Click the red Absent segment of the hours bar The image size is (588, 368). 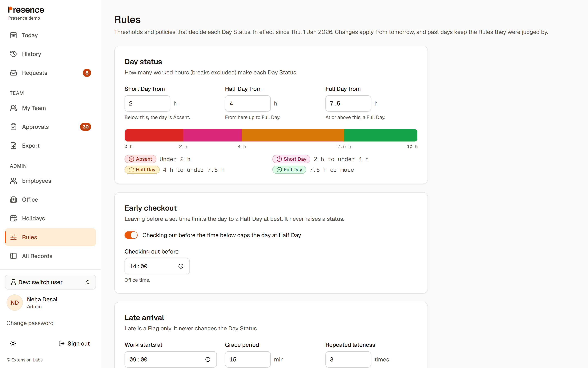pyautogui.click(x=154, y=135)
